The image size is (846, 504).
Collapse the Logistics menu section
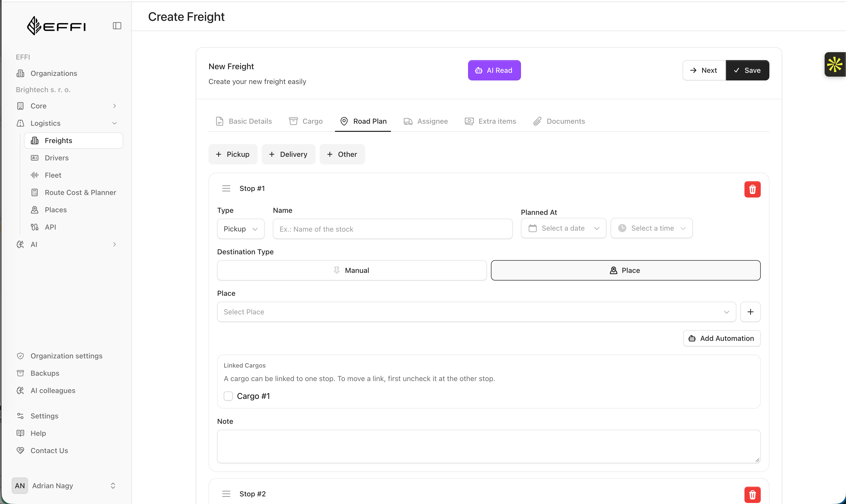(66, 123)
